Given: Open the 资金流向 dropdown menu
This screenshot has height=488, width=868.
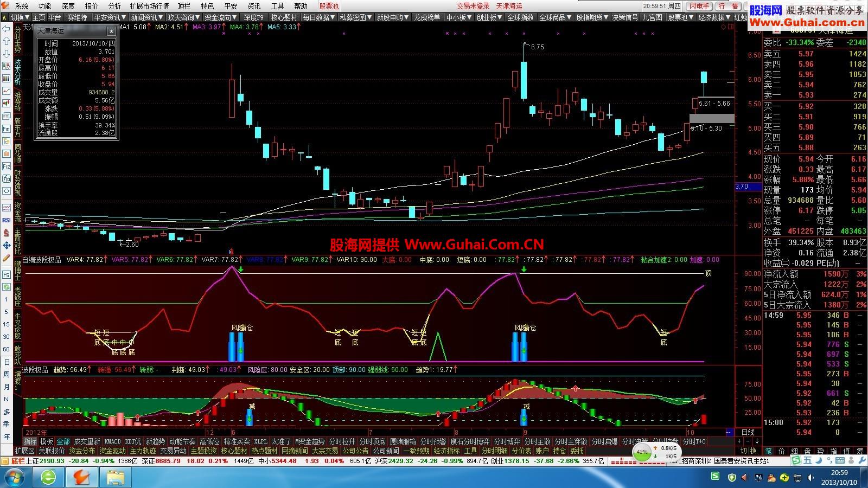Looking at the screenshot, I should [221, 17].
